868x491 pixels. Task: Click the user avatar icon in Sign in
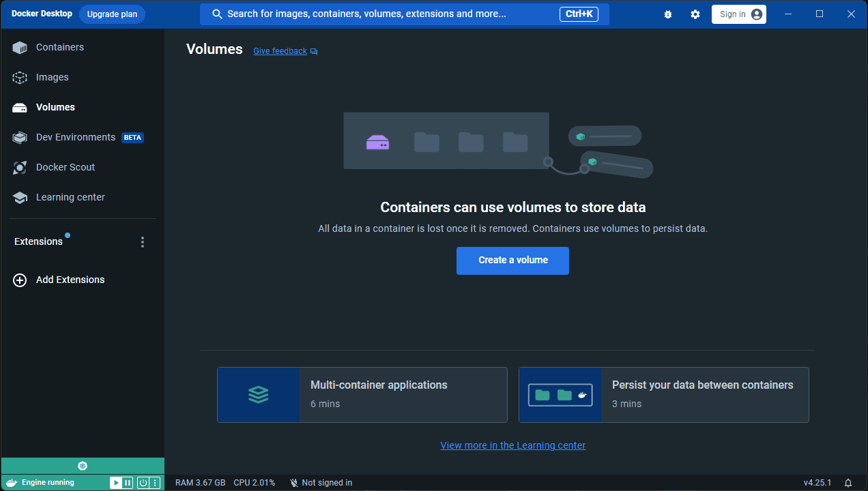point(756,14)
